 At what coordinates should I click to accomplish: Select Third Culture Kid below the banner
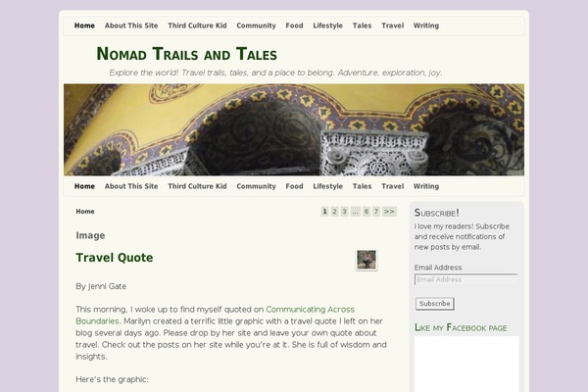pyautogui.click(x=197, y=186)
